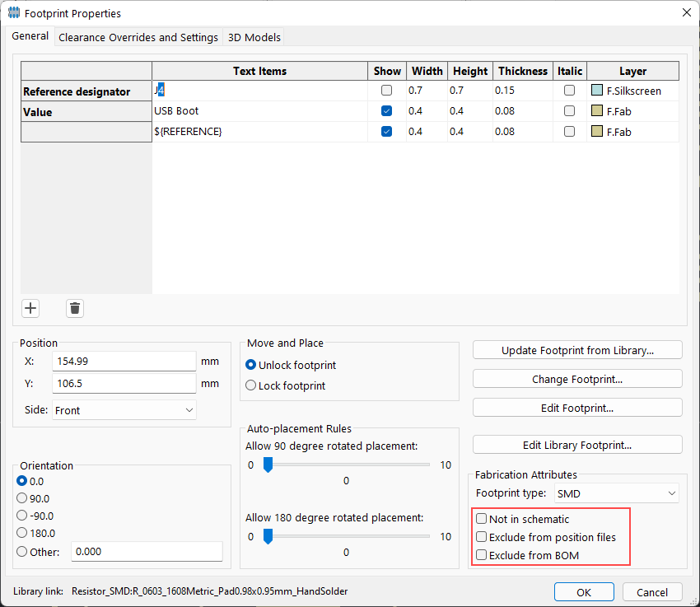This screenshot has height=607, width=700.
Task: Open Clearance Overrides and Settings tab
Action: [x=138, y=37]
